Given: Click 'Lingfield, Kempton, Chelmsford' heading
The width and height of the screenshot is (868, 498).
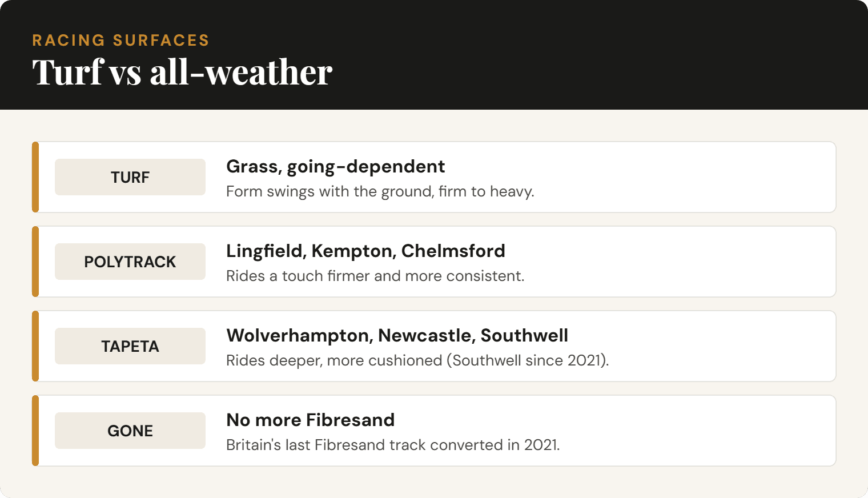Looking at the screenshot, I should (365, 251).
